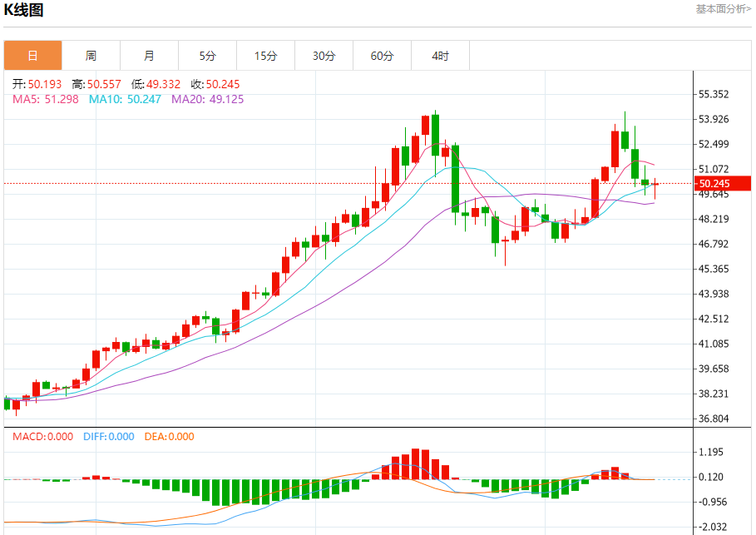756x535 pixels.
Task: Open the 基本面分析 link
Action: pos(723,9)
